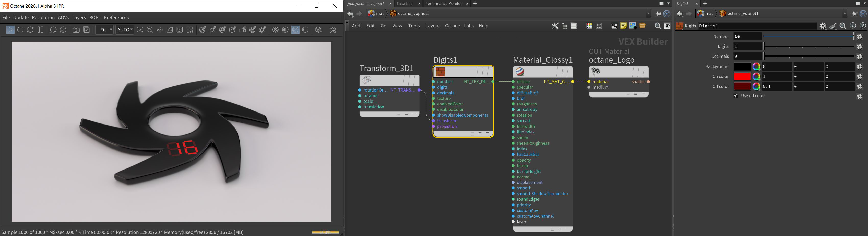
Task: Click the color wheel picker for On color
Action: 756,76
